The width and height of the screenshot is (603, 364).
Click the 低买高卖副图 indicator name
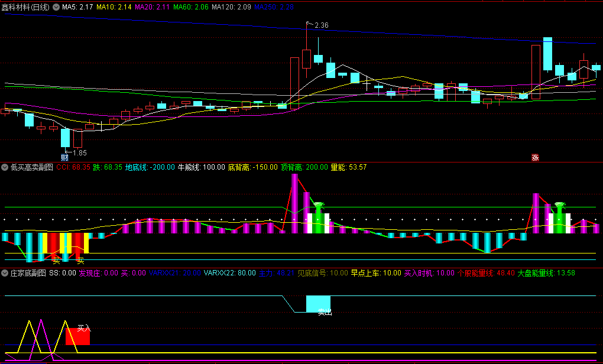pyautogui.click(x=31, y=167)
